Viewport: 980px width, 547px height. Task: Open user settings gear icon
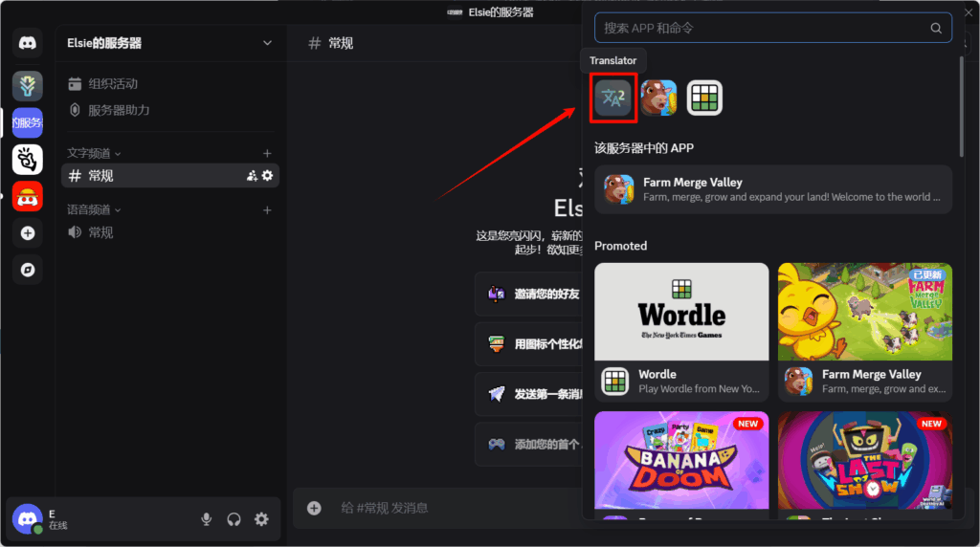pos(261,519)
